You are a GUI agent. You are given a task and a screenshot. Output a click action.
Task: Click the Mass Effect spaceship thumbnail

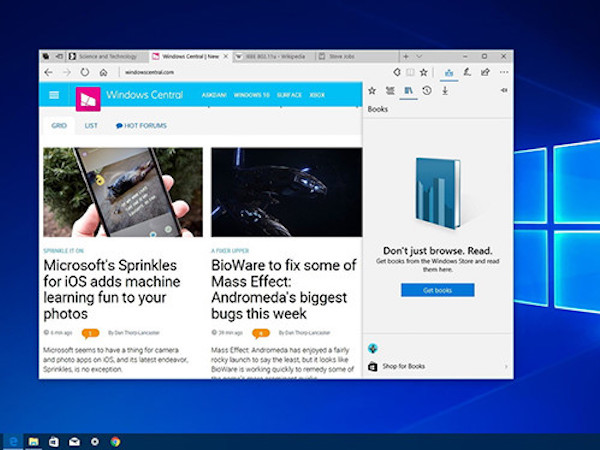(287, 192)
